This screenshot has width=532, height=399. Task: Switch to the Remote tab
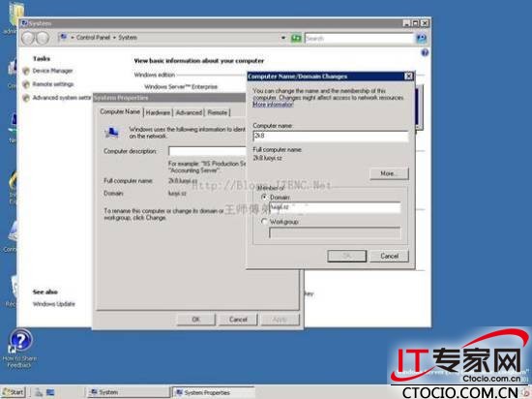[x=218, y=112]
